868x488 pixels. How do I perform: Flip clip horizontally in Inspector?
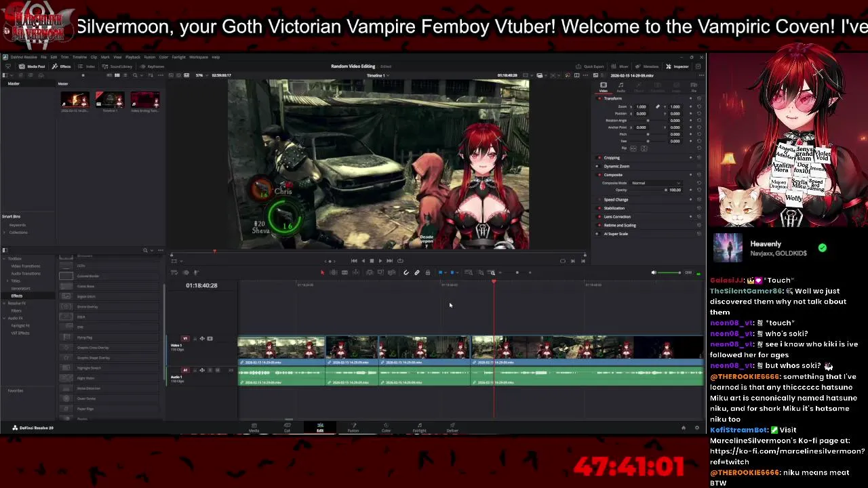click(633, 148)
